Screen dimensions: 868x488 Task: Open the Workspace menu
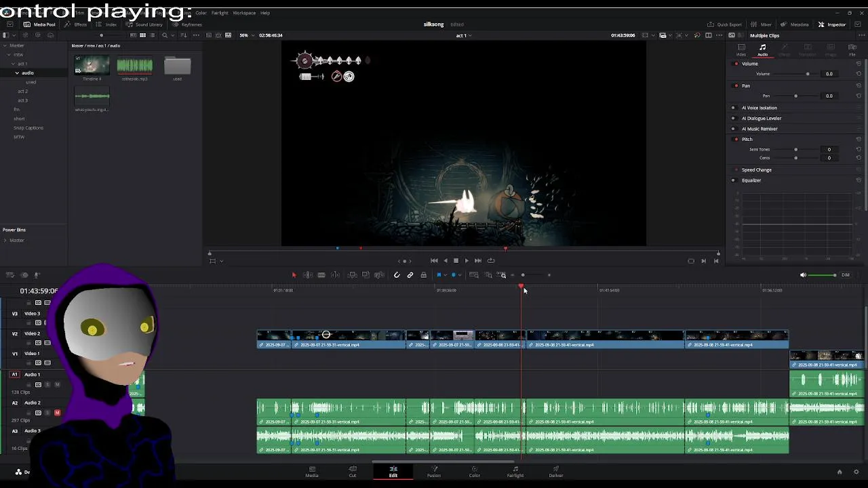point(244,13)
